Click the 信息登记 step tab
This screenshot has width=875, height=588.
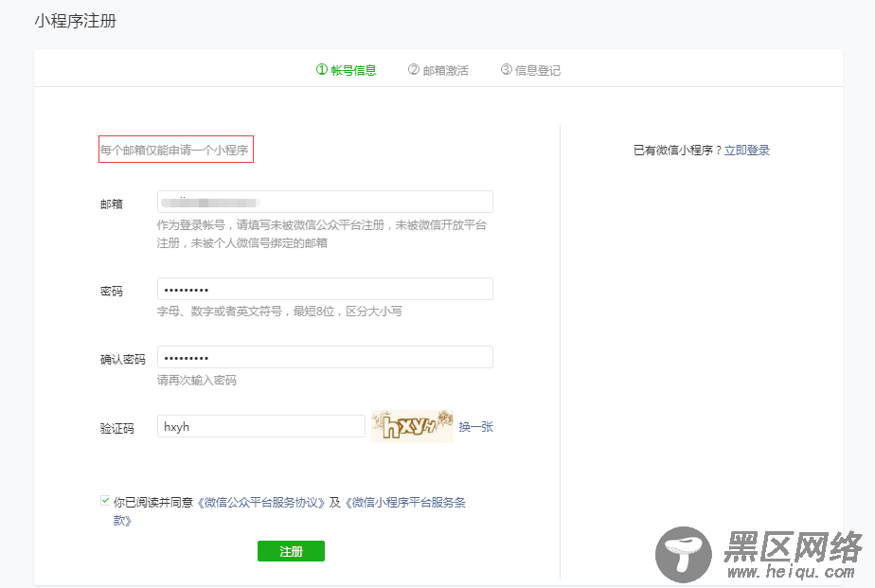[530, 70]
